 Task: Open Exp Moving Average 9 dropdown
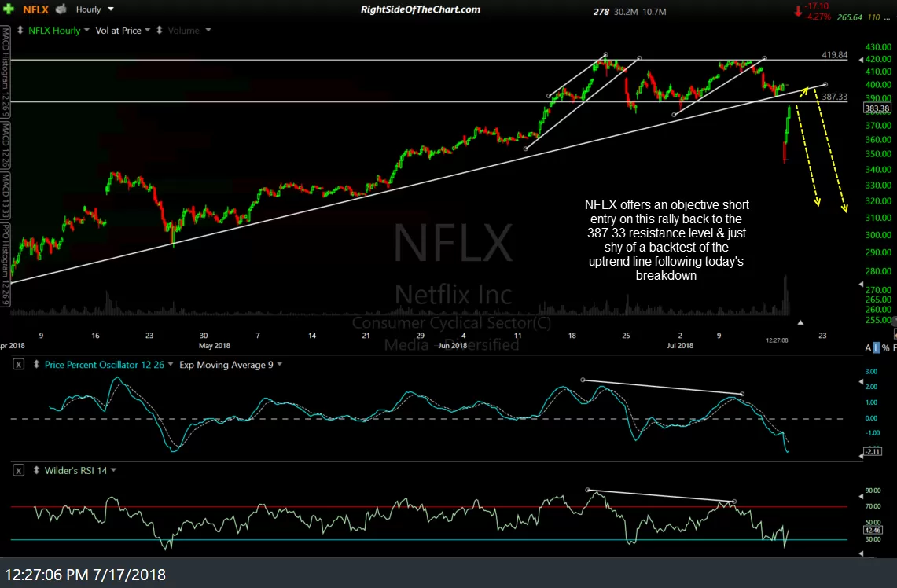280,364
